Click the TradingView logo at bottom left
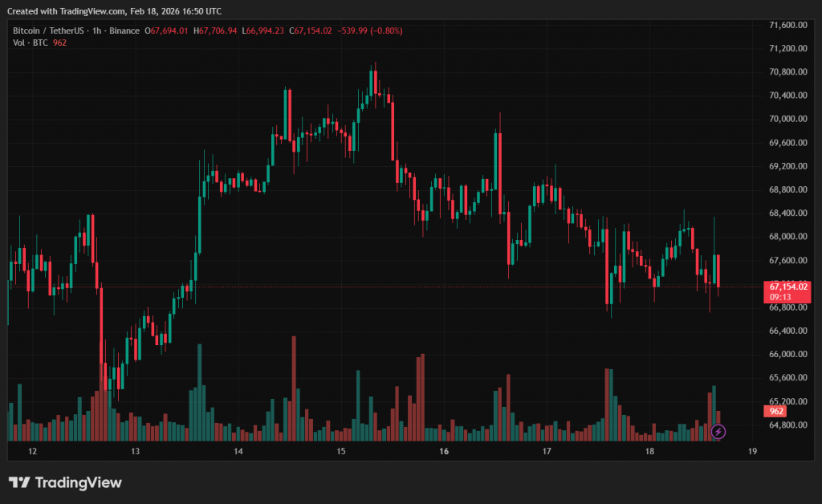Screen dimensions: 822x504 (x=66, y=482)
